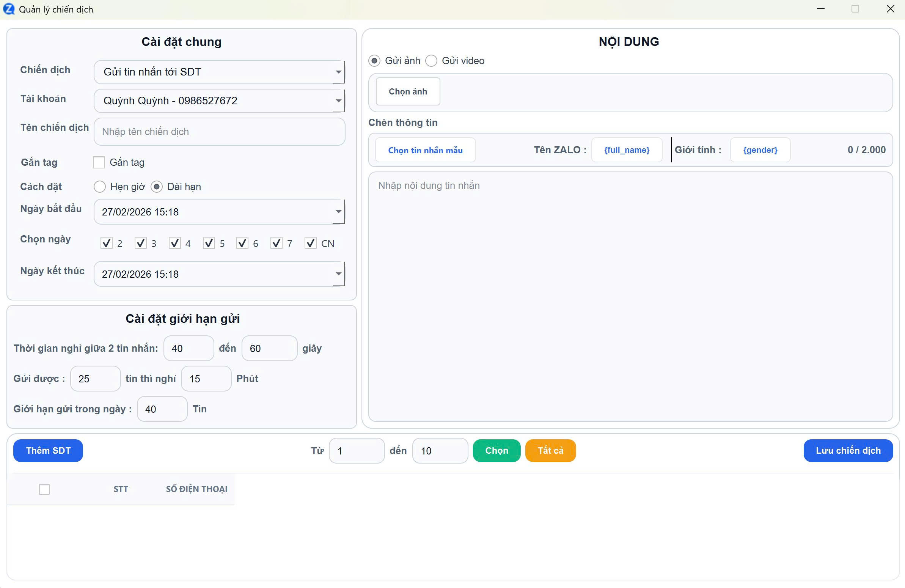Click the Thêm SDT button
Viewport: 905px width, 588px height.
tap(48, 451)
